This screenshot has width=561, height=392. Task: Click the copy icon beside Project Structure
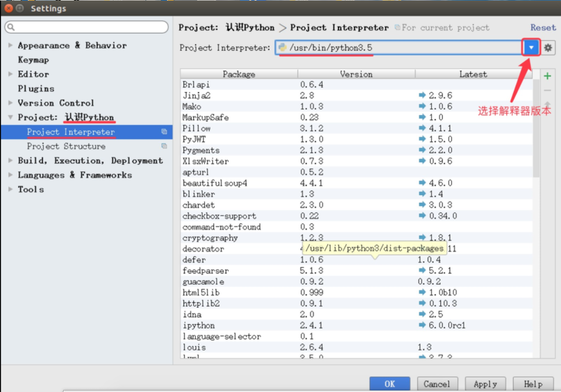[x=164, y=146]
